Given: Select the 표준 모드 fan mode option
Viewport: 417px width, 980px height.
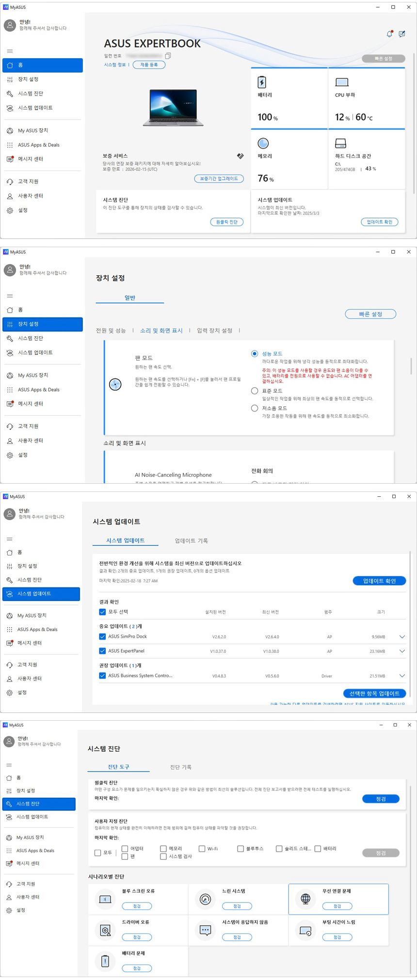Looking at the screenshot, I should pyautogui.click(x=255, y=391).
